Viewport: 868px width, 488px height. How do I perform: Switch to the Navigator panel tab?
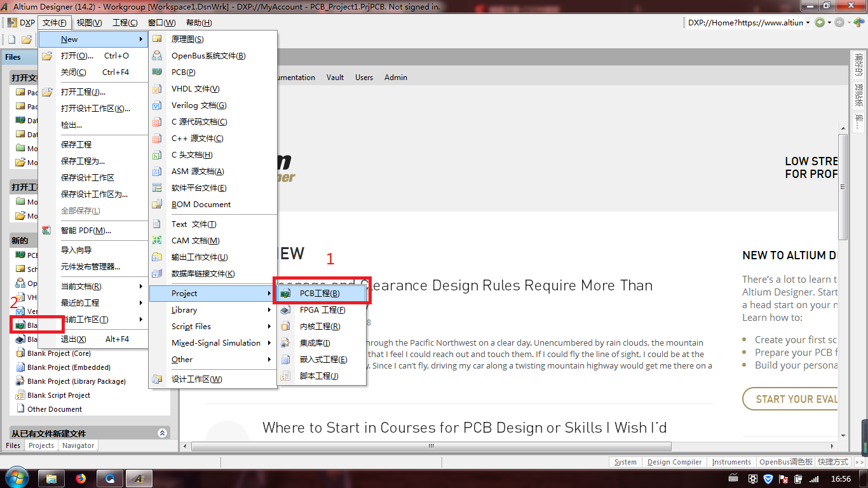(x=78, y=445)
